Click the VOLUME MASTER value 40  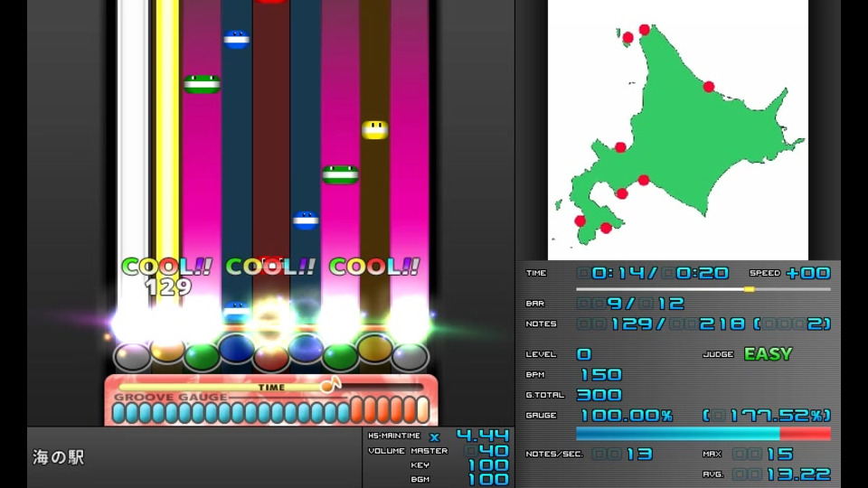[495, 450]
